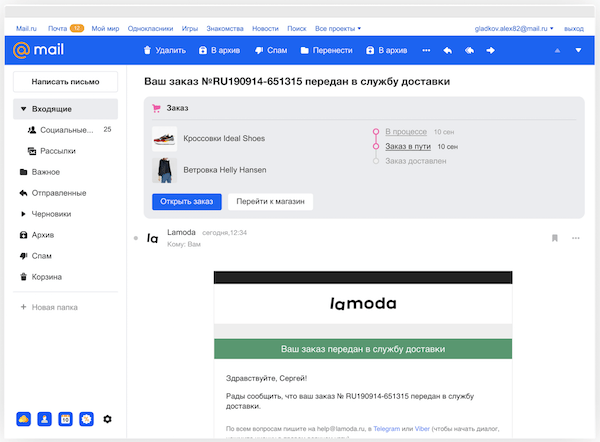
Task: Expand the Черновики folder triangle
Action: coord(23,214)
